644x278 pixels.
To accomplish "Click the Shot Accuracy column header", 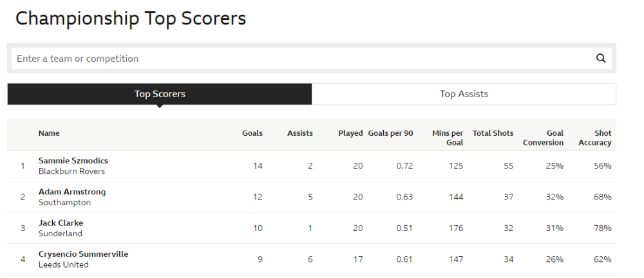I will click(x=594, y=138).
